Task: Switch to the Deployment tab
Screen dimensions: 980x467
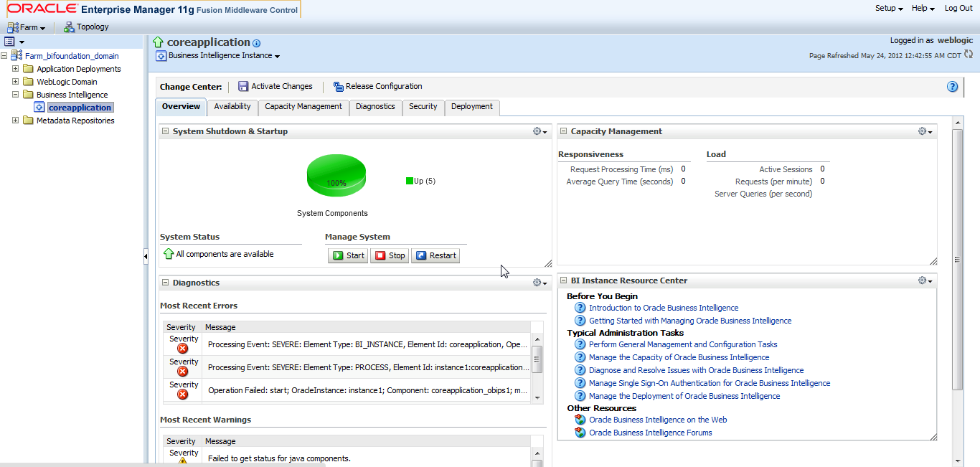Action: [472, 107]
